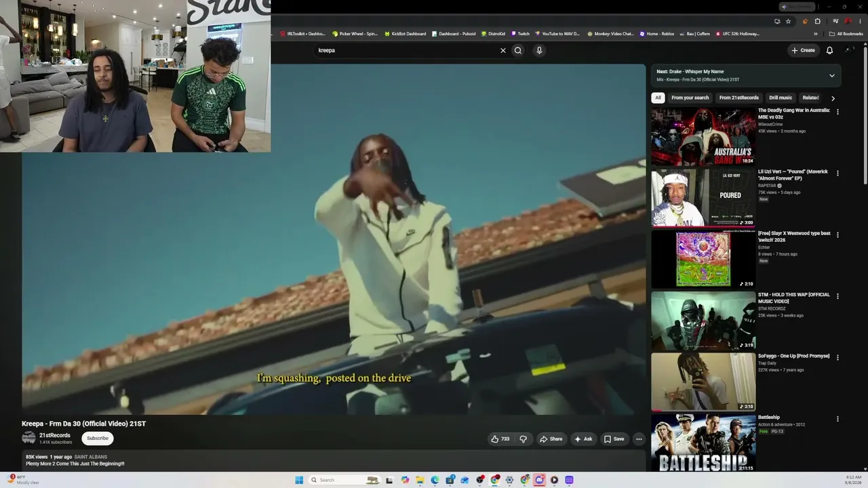Image resolution: width=868 pixels, height=488 pixels.
Task: Click the STM RECORDZ channel name
Action: click(x=772, y=308)
